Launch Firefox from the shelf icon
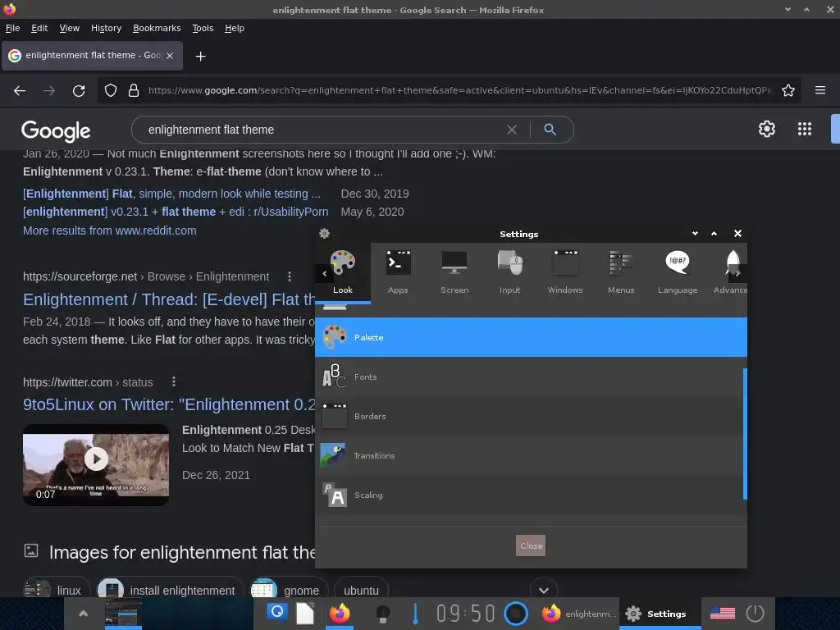840x630 pixels. [x=339, y=613]
